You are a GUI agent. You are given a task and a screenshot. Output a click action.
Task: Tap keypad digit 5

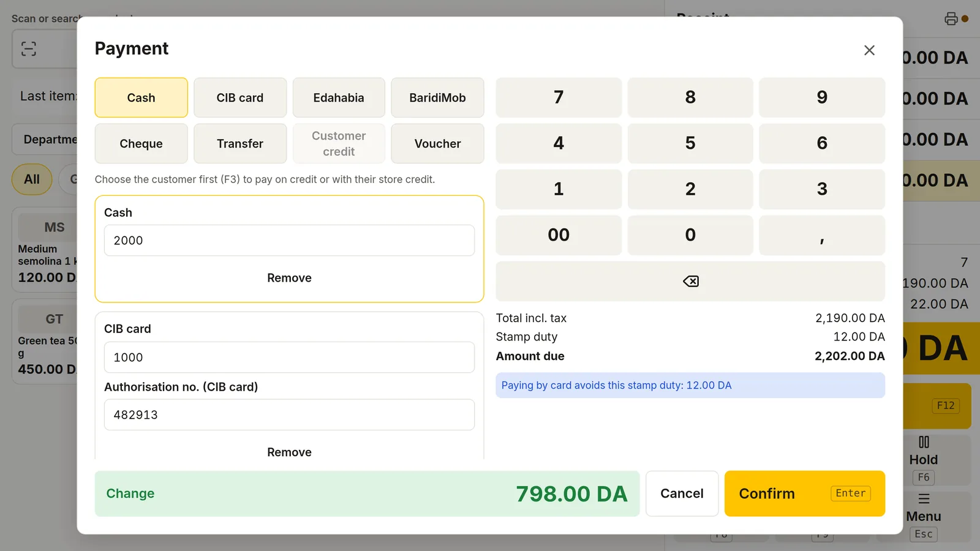pyautogui.click(x=690, y=143)
